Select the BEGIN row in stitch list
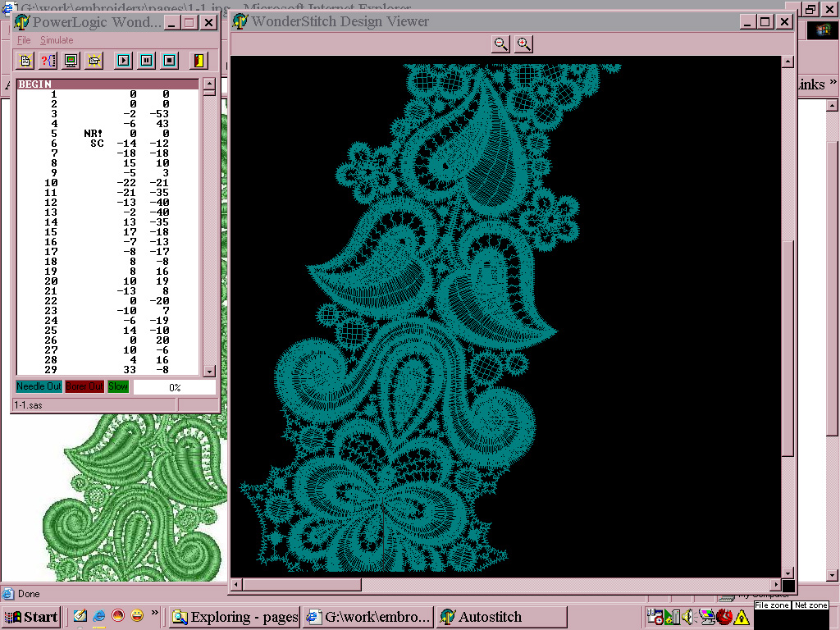 point(107,84)
